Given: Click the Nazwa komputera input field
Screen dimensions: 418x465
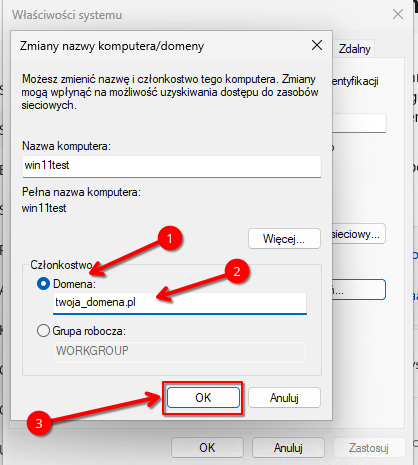Looking at the screenshot, I should click(172, 166).
